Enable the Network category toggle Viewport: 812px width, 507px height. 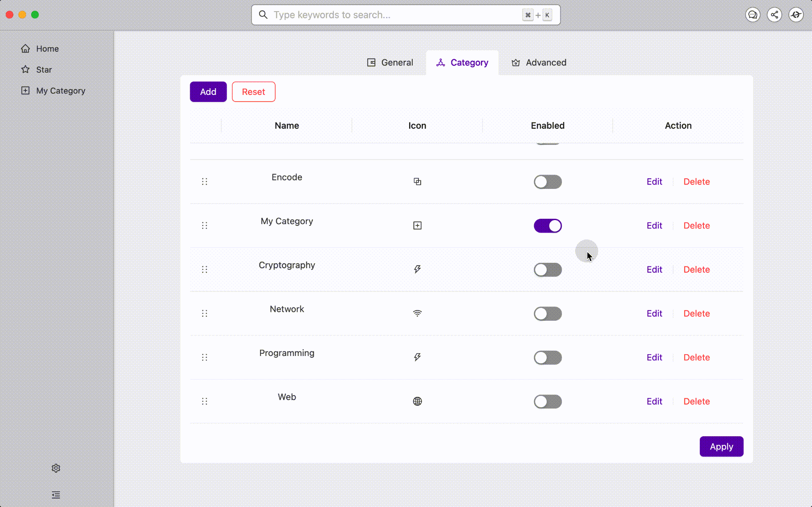(548, 314)
